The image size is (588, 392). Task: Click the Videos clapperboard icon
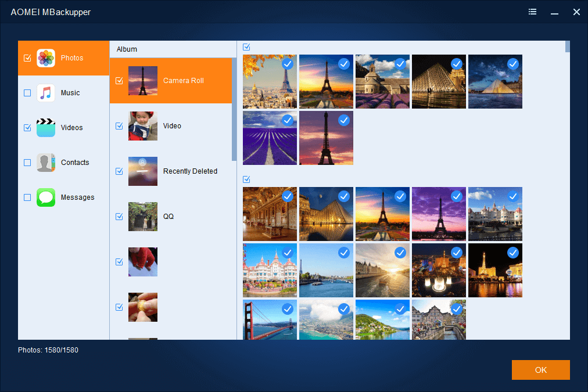[x=46, y=128]
